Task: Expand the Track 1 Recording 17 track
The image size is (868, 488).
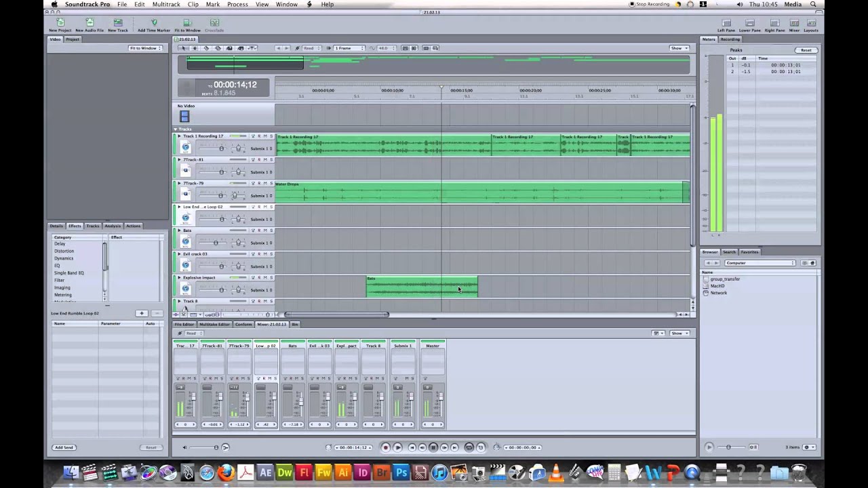Action: (179, 136)
